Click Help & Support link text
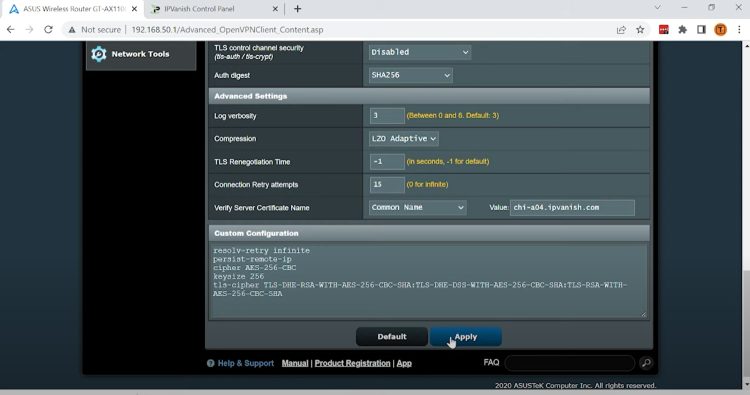 pos(246,363)
